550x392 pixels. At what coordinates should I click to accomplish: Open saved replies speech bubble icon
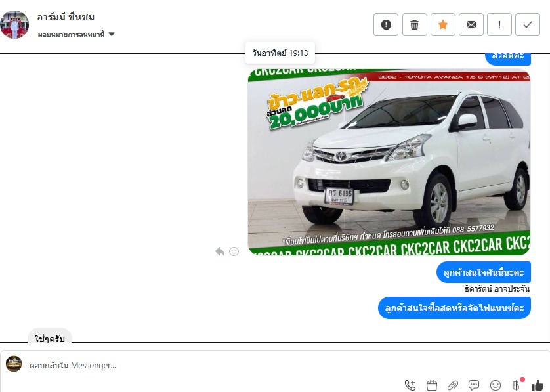[474, 385]
